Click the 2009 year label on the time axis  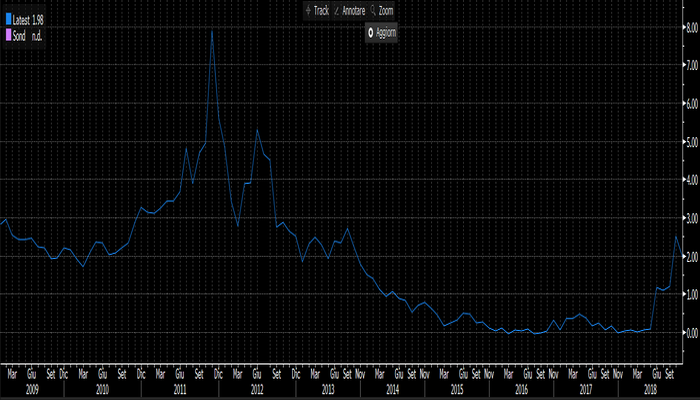tap(30, 386)
